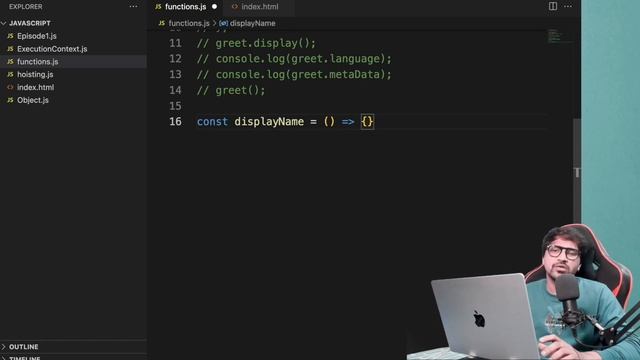Click the arrow operator on line 16
The image size is (640, 360).
coord(348,122)
